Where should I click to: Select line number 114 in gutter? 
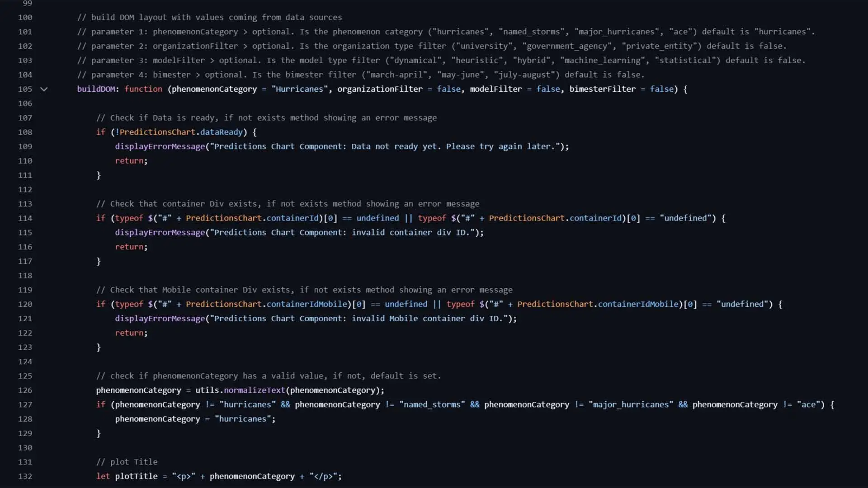25,218
